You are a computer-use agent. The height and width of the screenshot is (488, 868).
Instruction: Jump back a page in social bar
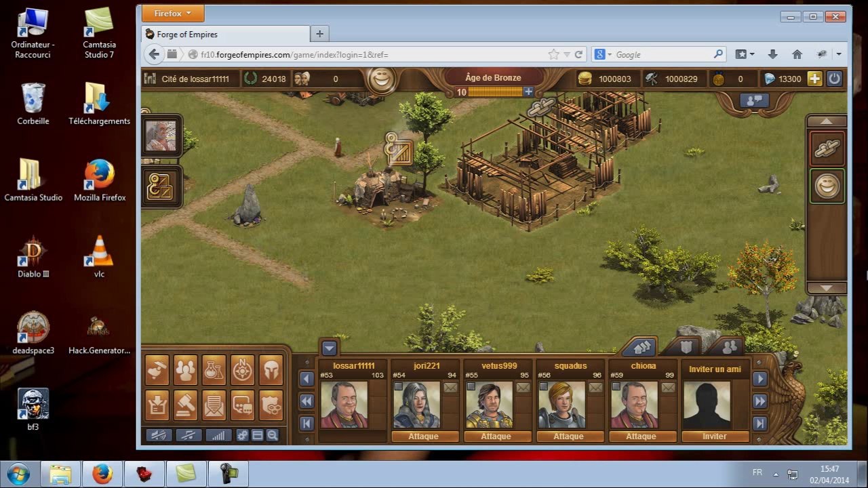[x=307, y=401]
